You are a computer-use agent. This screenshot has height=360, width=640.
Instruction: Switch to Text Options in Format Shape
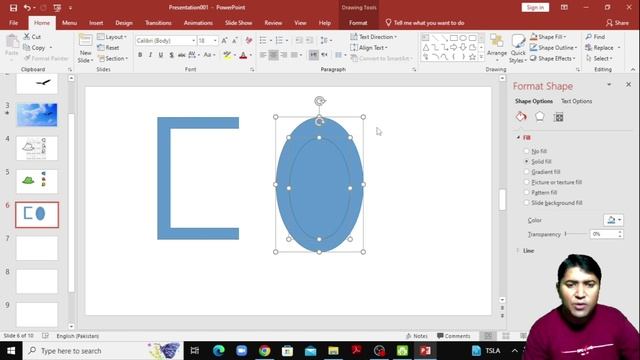[576, 101]
